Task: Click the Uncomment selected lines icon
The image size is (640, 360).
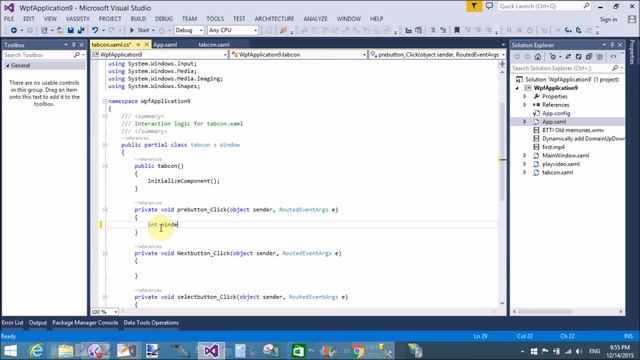Action: (443, 30)
